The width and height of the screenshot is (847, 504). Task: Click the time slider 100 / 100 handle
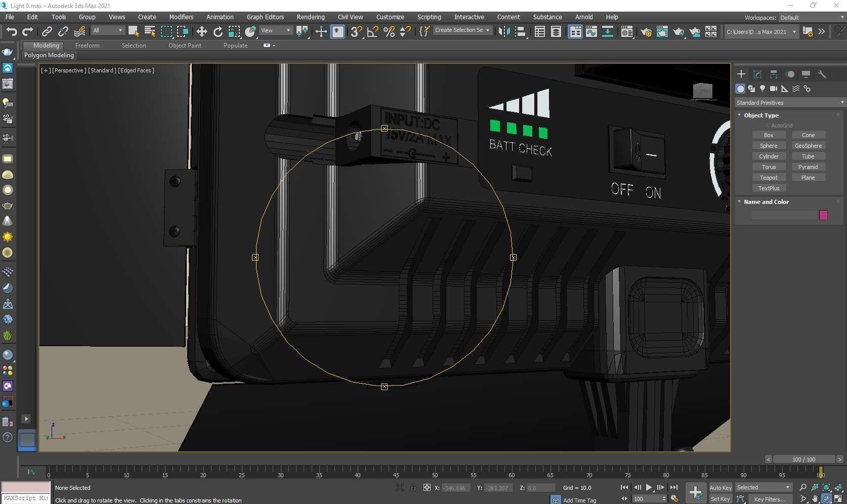[x=803, y=459]
